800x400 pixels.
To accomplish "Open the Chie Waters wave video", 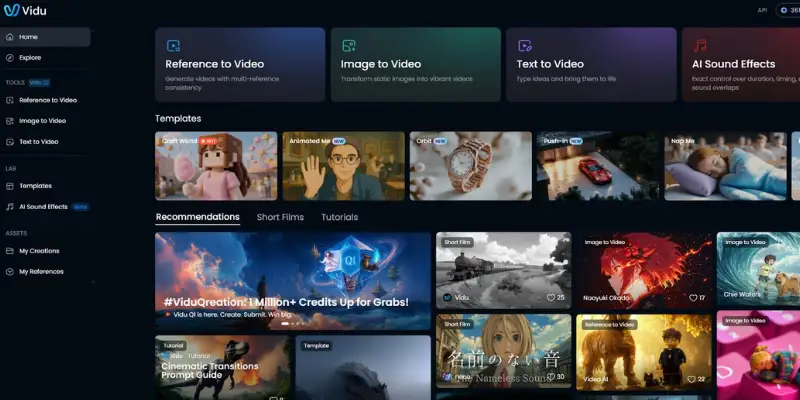I will click(758, 269).
